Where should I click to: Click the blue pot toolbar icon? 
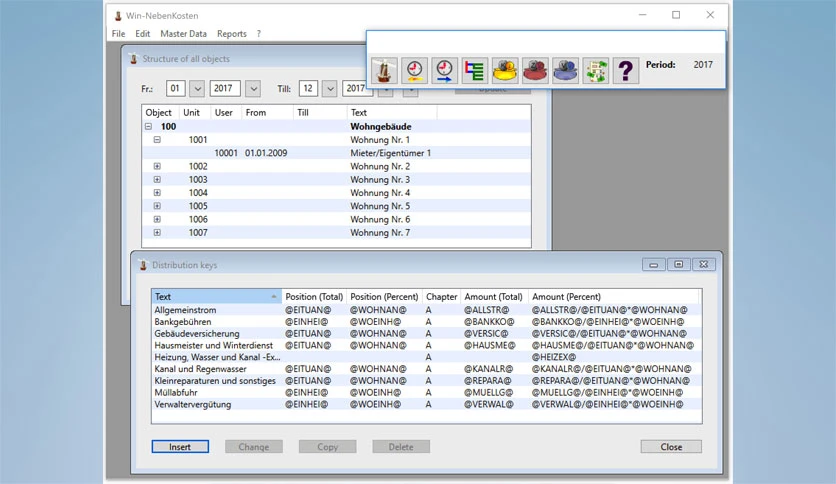tap(565, 70)
